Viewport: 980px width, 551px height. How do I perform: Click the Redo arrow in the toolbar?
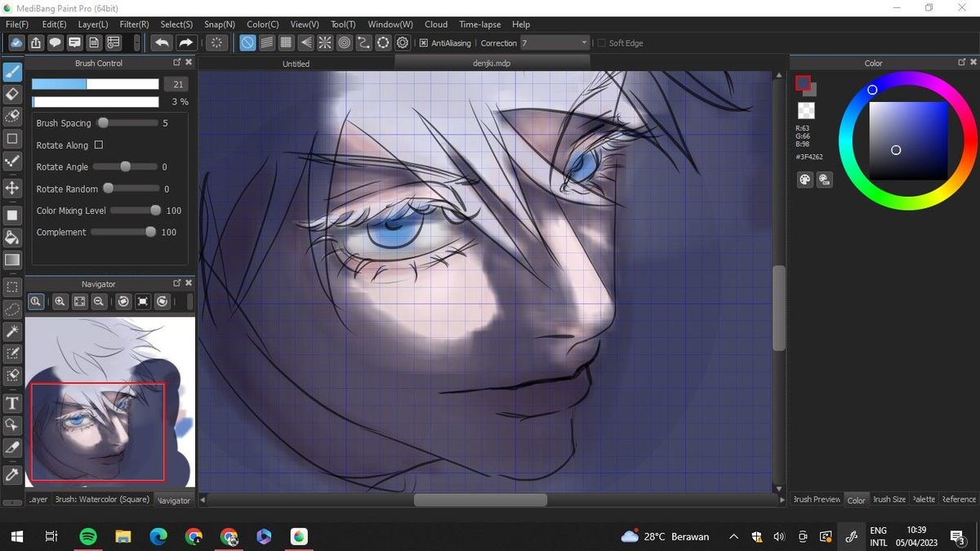pos(186,42)
